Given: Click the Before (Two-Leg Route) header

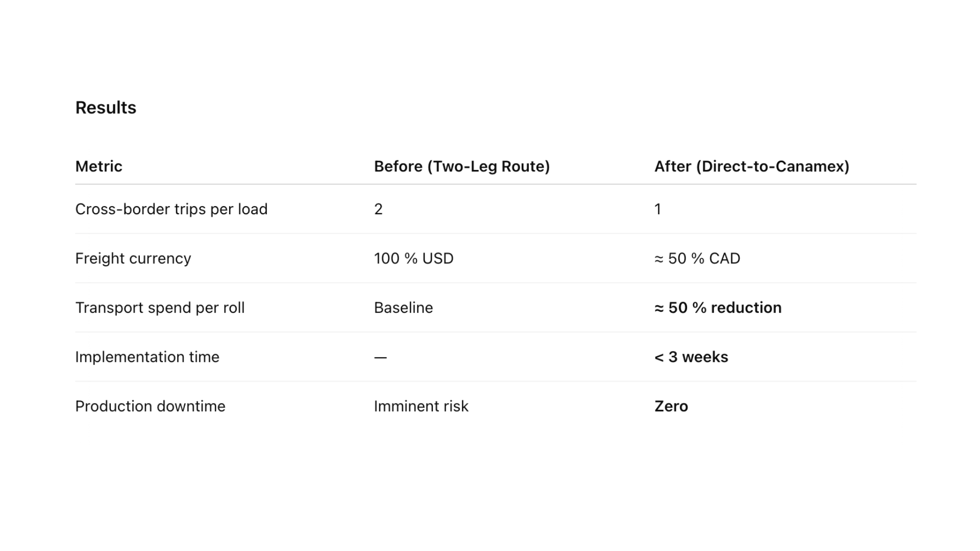Looking at the screenshot, I should coord(461,166).
